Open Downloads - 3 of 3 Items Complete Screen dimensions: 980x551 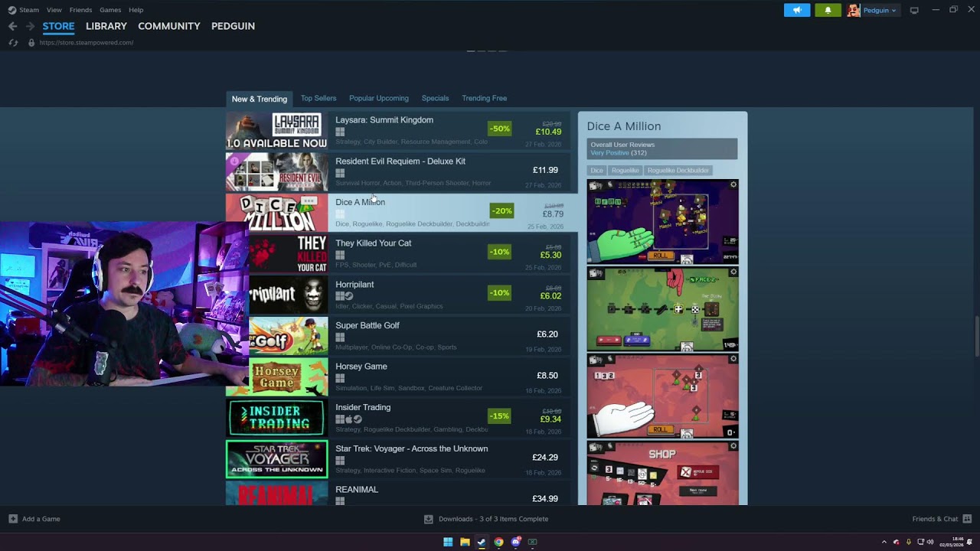tap(493, 519)
